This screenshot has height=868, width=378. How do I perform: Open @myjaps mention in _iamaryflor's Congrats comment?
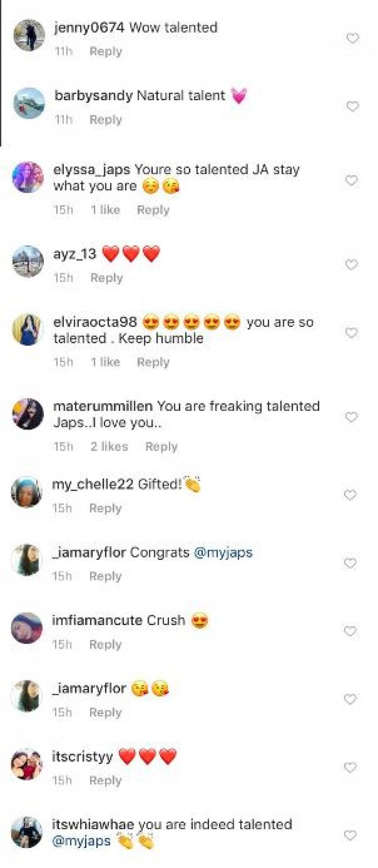pos(223,552)
